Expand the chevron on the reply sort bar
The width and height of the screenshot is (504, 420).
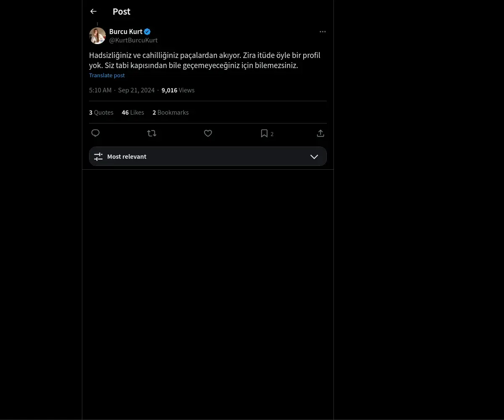tap(314, 156)
